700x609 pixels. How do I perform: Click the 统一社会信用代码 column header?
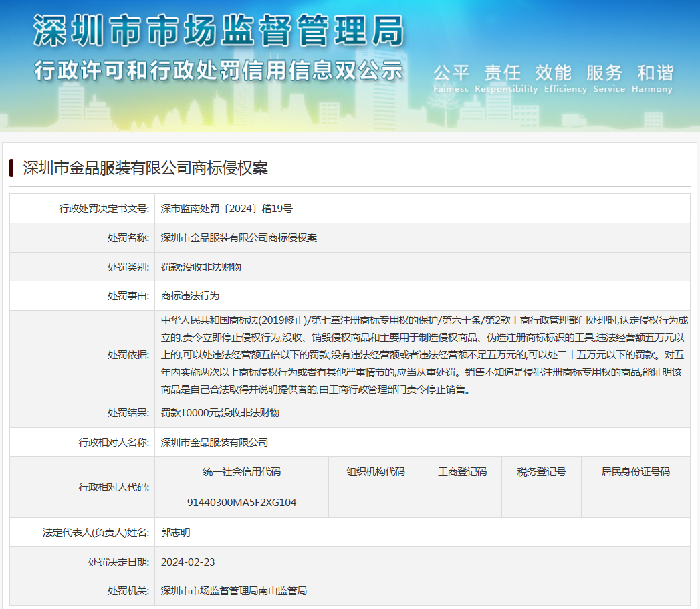[x=241, y=472]
